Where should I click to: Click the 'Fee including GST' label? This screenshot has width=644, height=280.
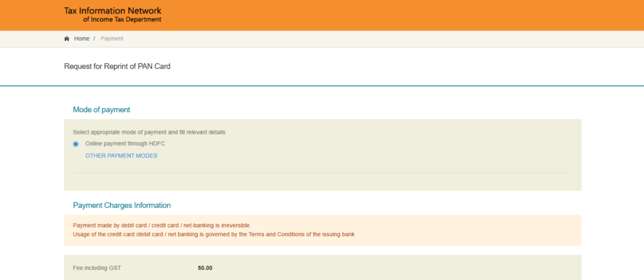97,268
